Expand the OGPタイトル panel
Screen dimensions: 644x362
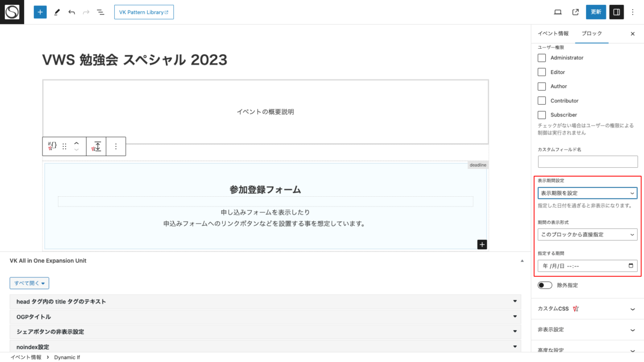[265, 316]
